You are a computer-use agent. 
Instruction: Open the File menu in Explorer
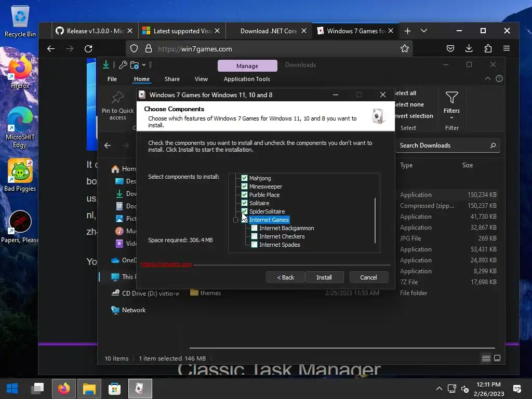[x=112, y=79]
